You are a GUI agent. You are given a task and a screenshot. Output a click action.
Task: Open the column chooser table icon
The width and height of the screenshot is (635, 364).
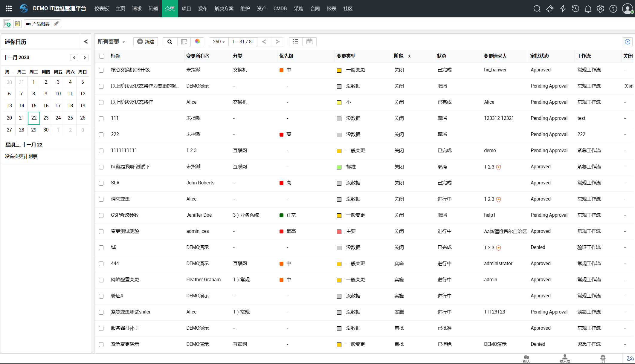coord(184,42)
